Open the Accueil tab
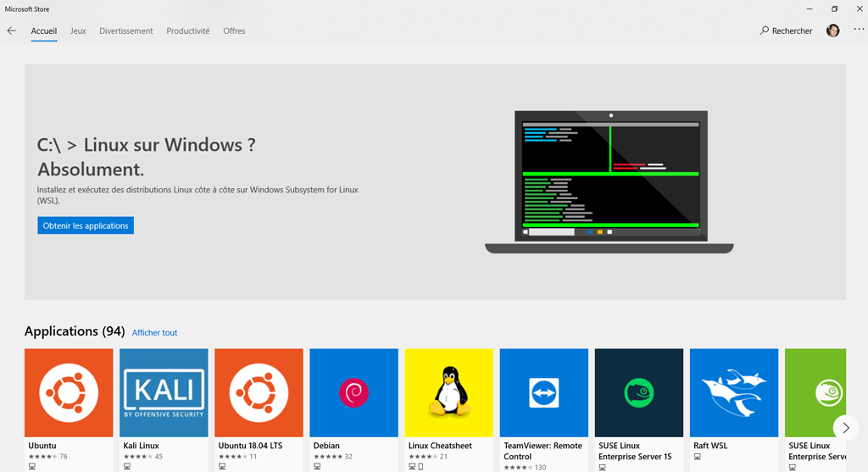Image resolution: width=868 pixels, height=472 pixels. pyautogui.click(x=44, y=31)
